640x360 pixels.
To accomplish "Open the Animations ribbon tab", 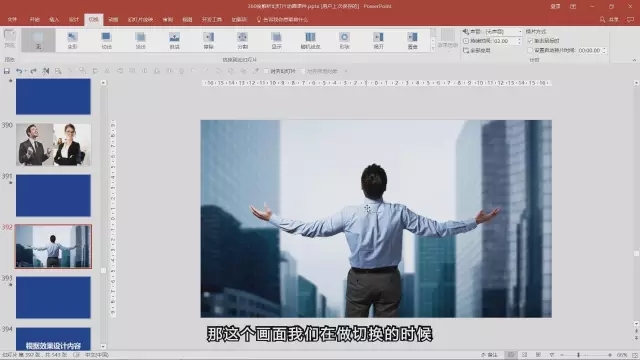I will (113, 20).
